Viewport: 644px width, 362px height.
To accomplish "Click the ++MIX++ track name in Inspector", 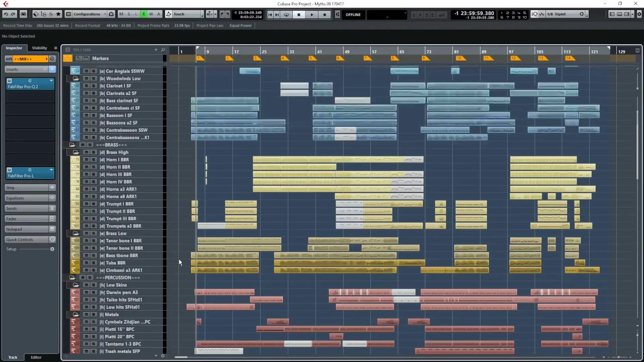I will point(29,59).
